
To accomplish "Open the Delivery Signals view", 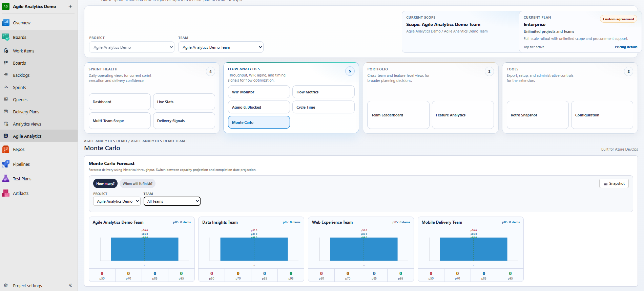I will [x=184, y=121].
